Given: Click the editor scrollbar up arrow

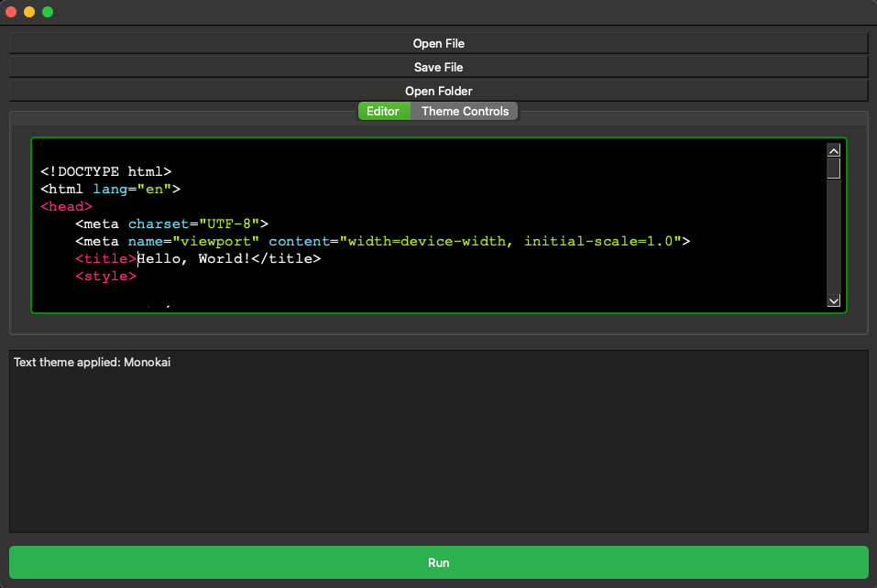Looking at the screenshot, I should [x=833, y=150].
